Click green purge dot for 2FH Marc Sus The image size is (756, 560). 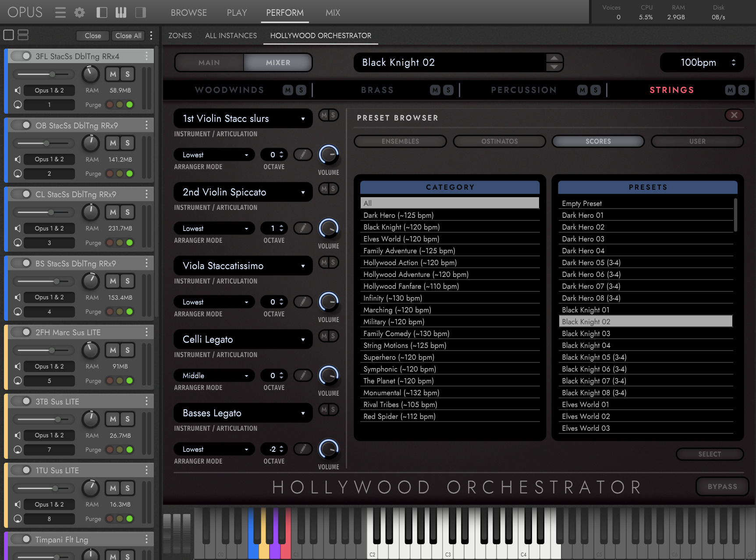[130, 381]
